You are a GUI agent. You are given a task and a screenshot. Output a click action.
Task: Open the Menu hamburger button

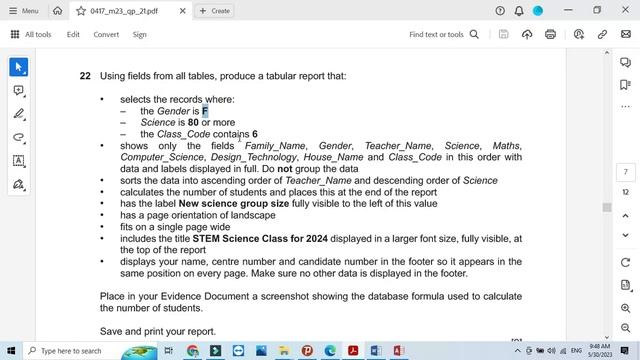[24, 11]
